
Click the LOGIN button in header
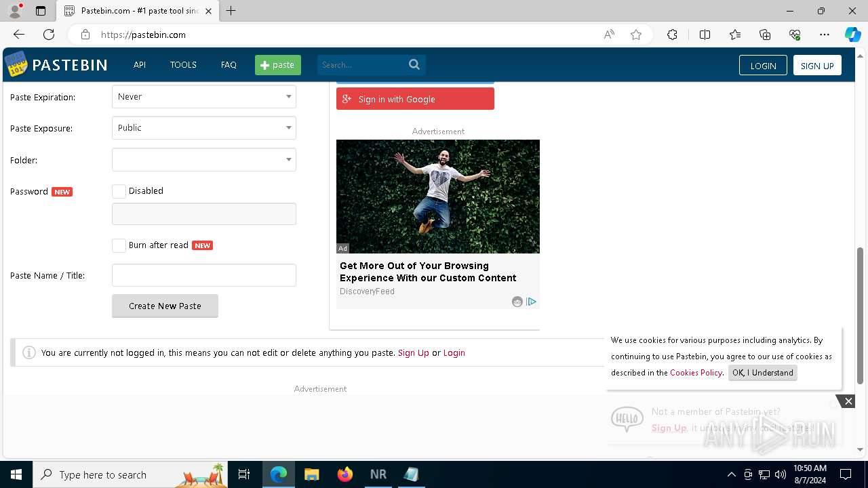click(763, 65)
